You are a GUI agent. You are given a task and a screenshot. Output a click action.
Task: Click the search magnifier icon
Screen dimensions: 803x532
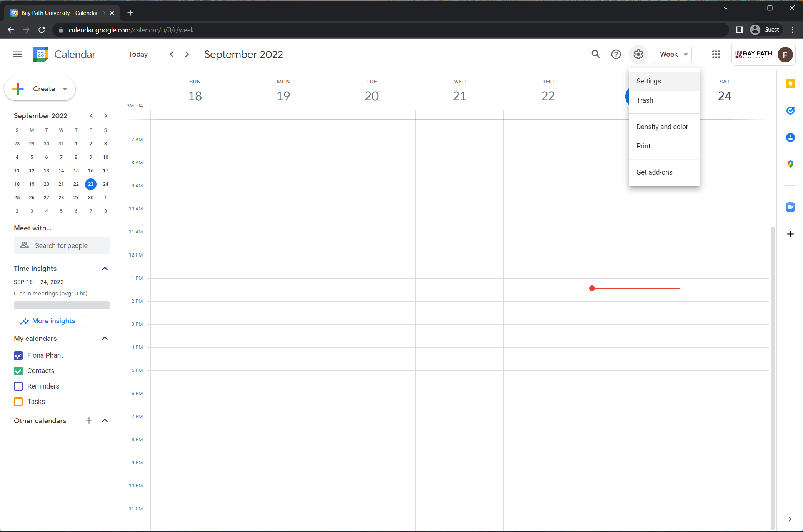coord(595,54)
